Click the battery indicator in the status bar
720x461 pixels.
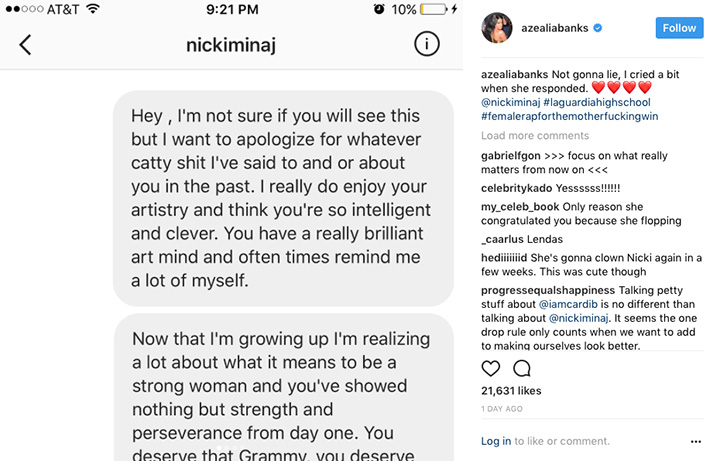pos(434,10)
